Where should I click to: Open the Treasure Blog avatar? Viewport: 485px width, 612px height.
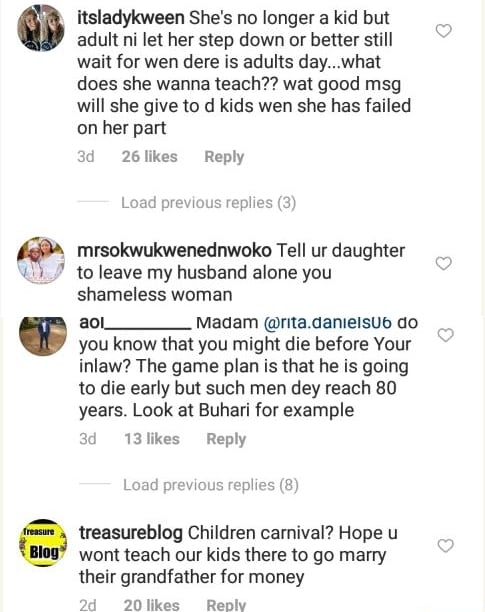coord(43,543)
